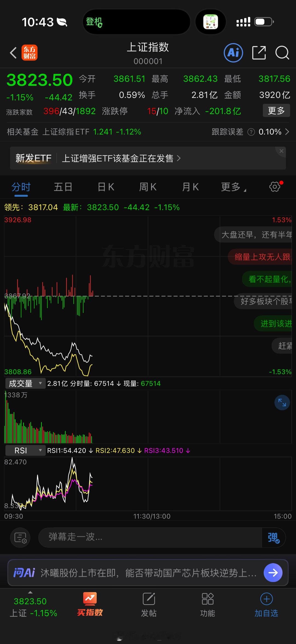This screenshot has height=644, width=296.
Task: Submit the 问Ai question arrow button
Action: (273, 573)
